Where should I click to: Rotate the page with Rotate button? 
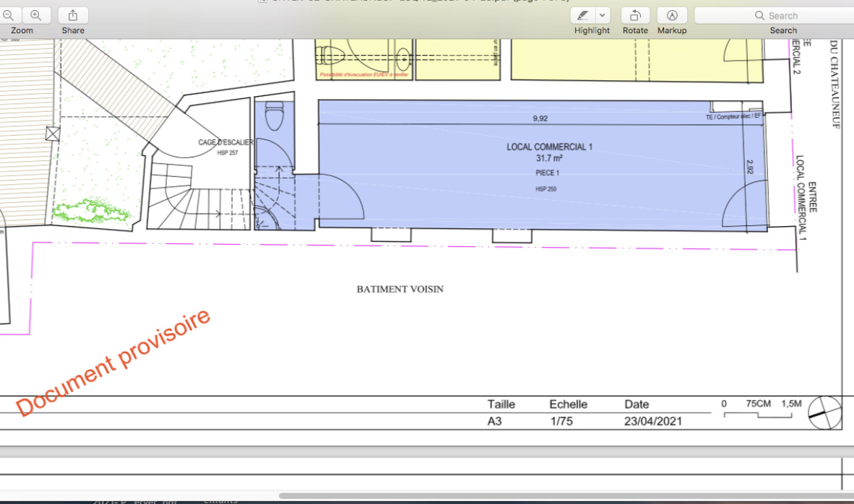(635, 15)
